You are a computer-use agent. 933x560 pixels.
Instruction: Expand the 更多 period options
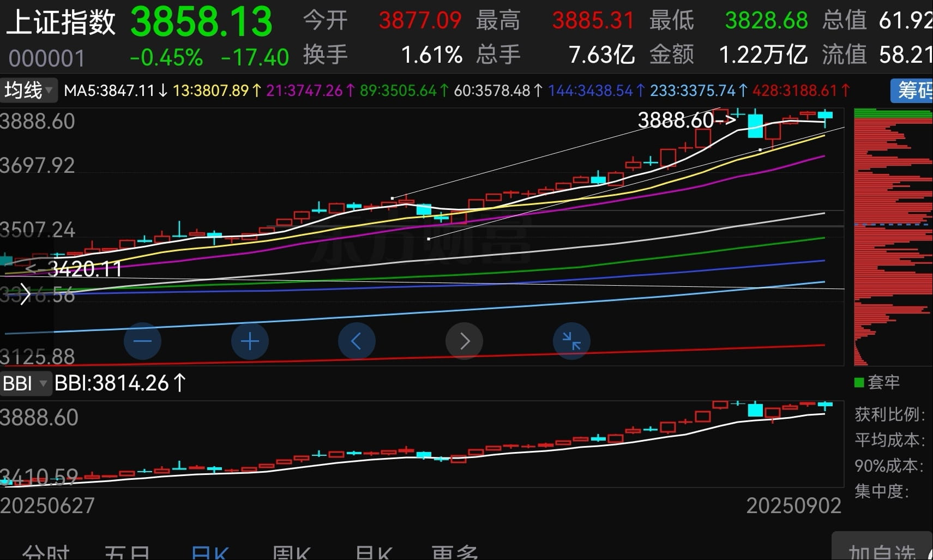[454, 552]
